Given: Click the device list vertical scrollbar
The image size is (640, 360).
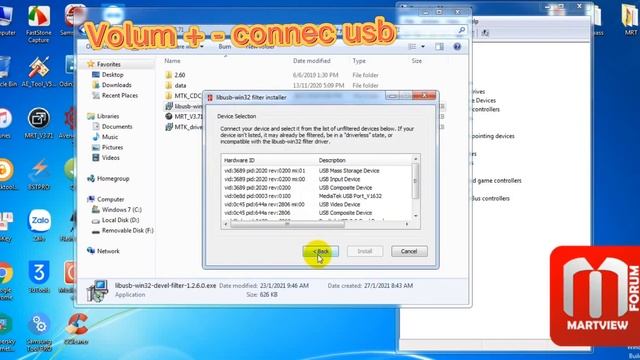Looking at the screenshot, I should (416, 181).
